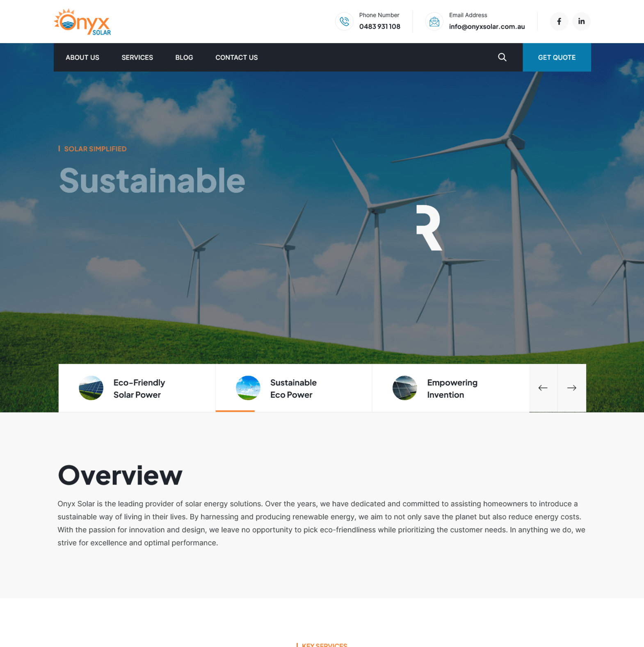Open the Contact Us page
Viewport: 644px width, 647px height.
(237, 57)
